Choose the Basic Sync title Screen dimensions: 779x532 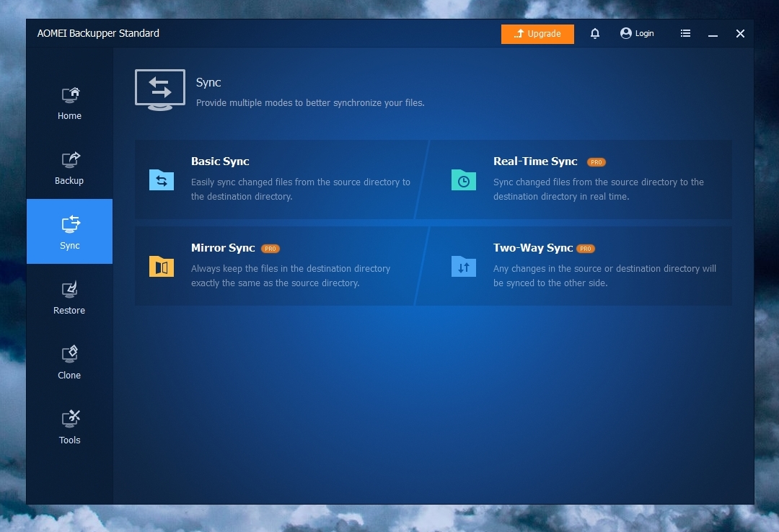pyautogui.click(x=220, y=161)
